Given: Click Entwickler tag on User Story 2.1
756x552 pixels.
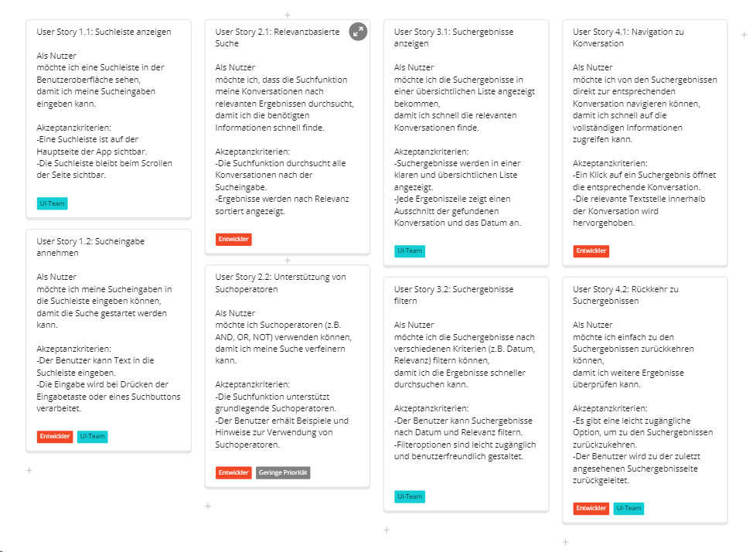Looking at the screenshot, I should (233, 240).
